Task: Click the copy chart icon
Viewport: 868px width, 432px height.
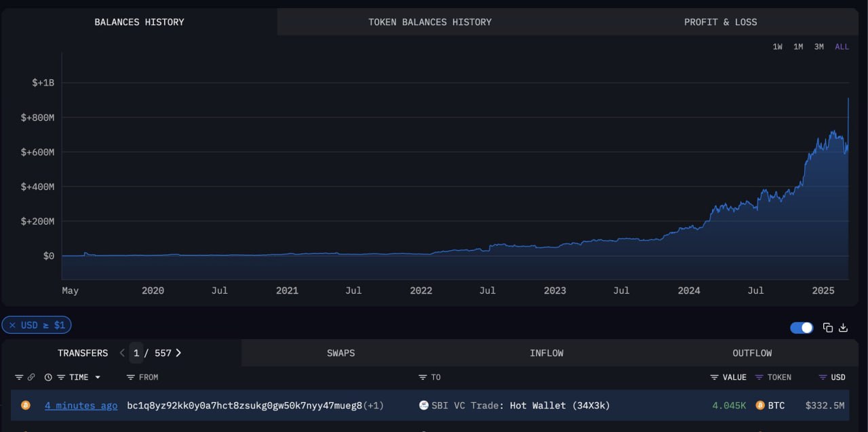Action: [x=828, y=328]
